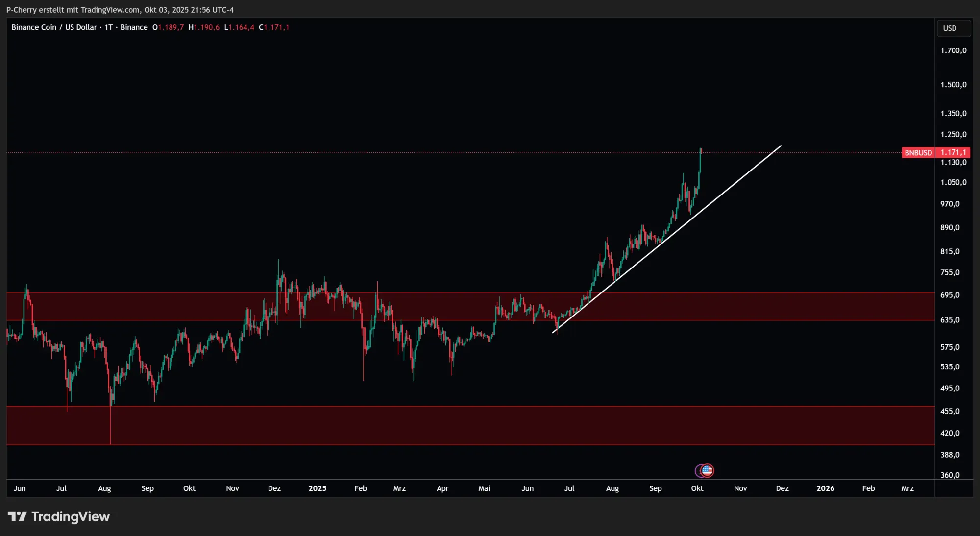Image resolution: width=980 pixels, height=536 pixels.
Task: Click the Binance exchange name in legend
Action: click(134, 27)
